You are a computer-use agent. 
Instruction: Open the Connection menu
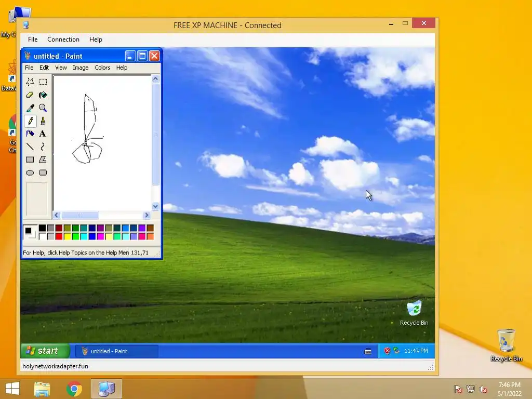point(63,39)
